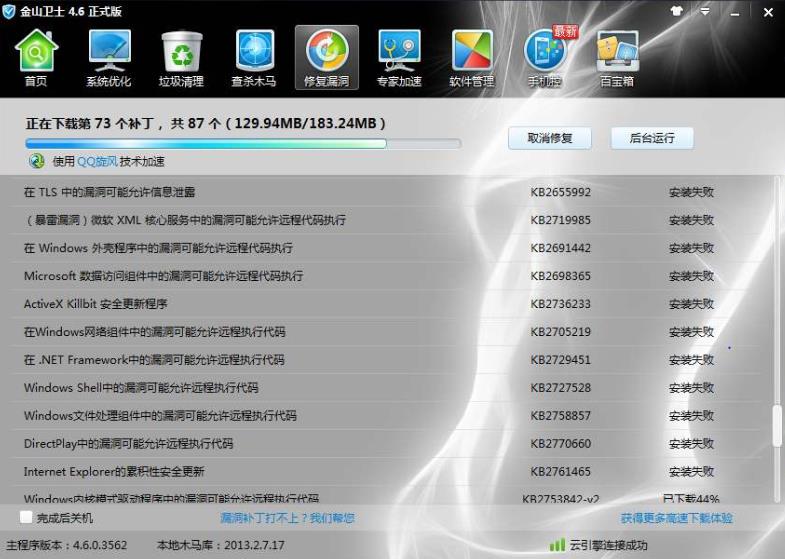
Task: Open 手机控 phone icon
Action: [x=545, y=58]
